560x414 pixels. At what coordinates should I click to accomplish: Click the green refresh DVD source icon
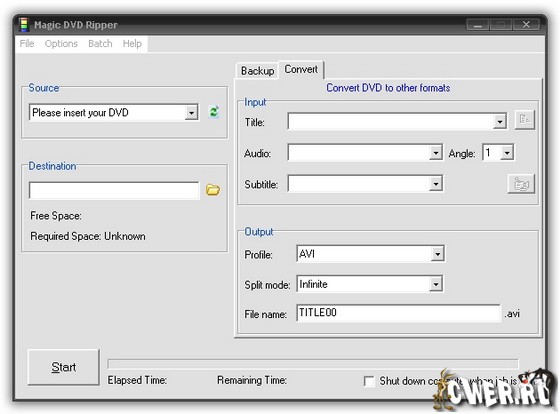point(214,112)
